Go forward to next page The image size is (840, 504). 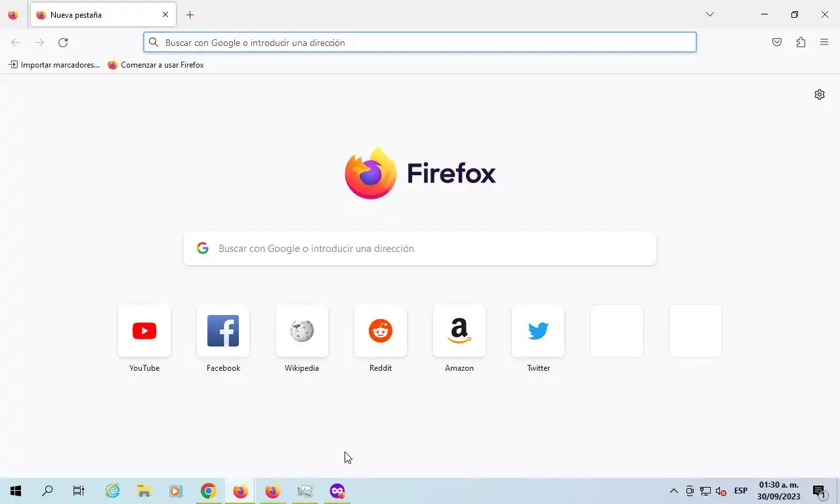tap(39, 43)
